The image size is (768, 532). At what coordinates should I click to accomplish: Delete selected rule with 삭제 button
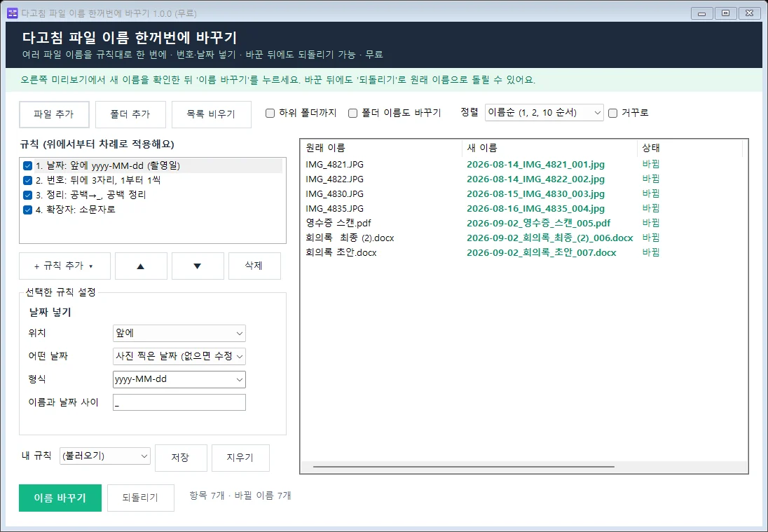(x=254, y=266)
